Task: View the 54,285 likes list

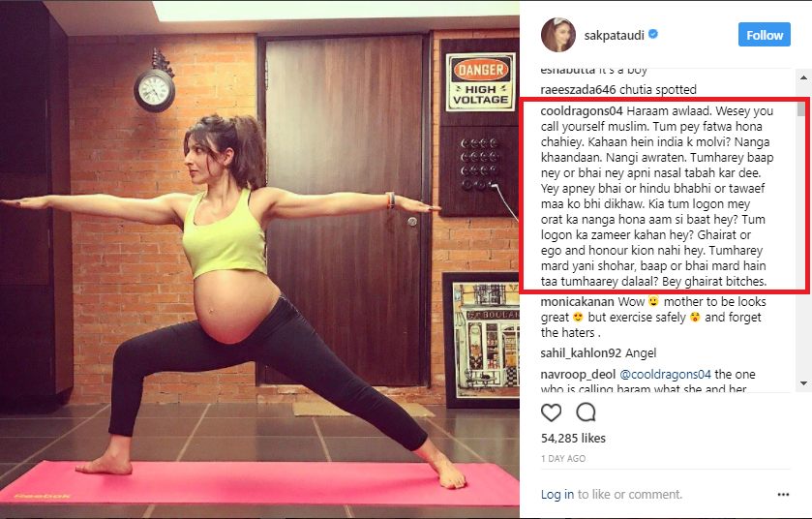Action: click(573, 439)
